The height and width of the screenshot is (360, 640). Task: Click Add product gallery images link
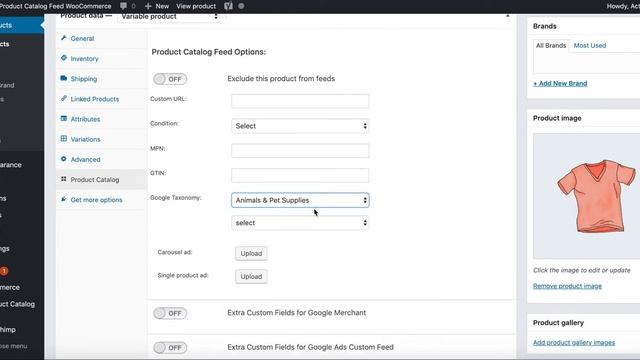[574, 342]
